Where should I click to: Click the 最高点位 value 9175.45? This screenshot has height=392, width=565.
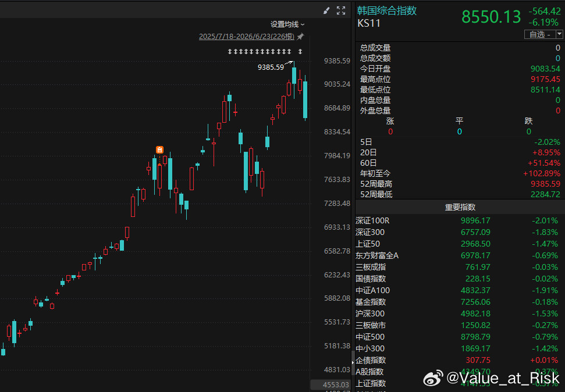545,79
